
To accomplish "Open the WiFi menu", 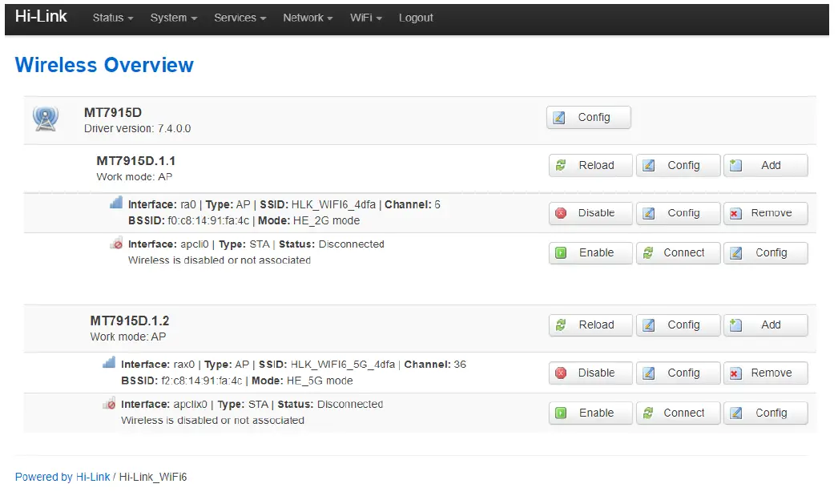I will click(x=366, y=18).
